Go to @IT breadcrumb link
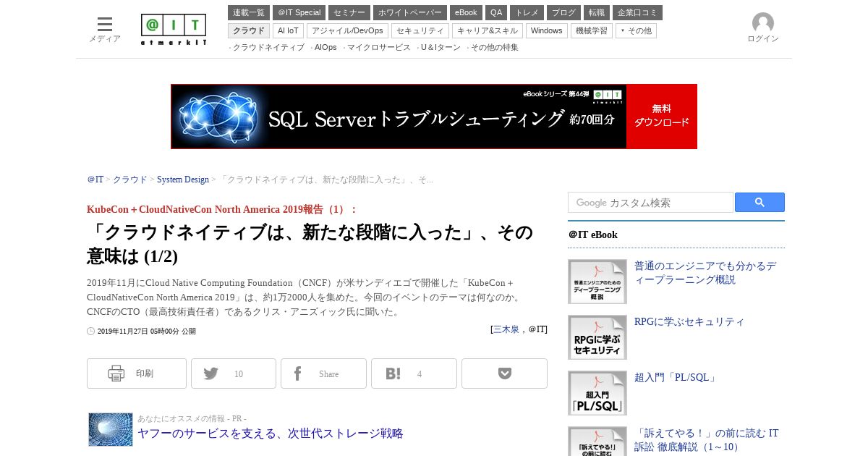The width and height of the screenshot is (868, 456). 95,180
